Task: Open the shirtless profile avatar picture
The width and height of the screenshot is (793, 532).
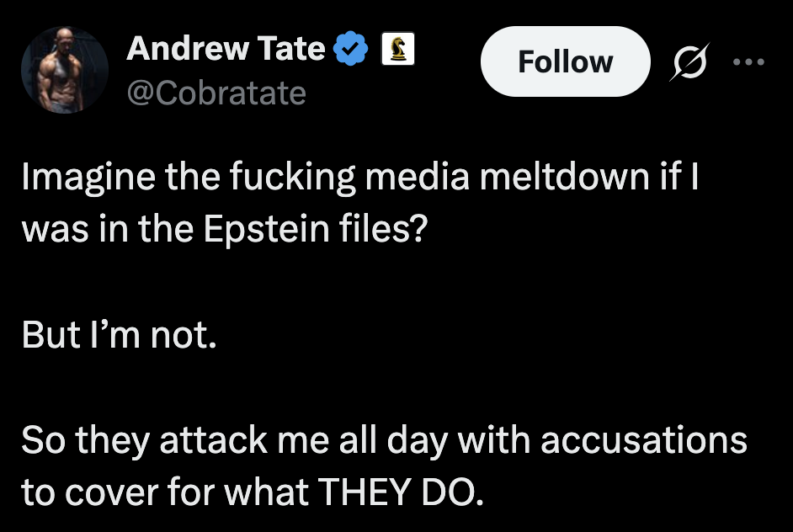Action: tap(65, 71)
